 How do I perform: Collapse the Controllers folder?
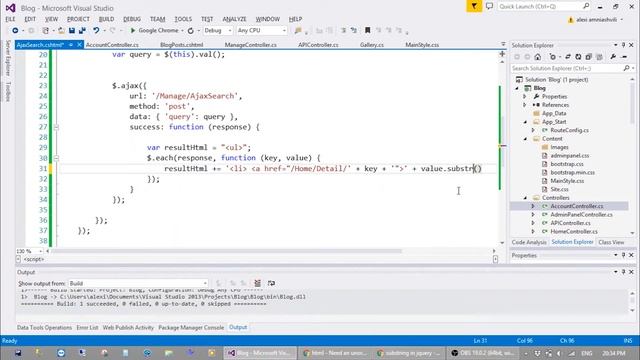click(x=525, y=198)
